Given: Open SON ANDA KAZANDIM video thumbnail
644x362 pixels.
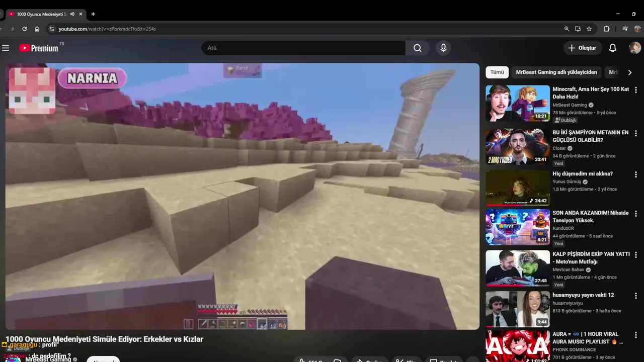Looking at the screenshot, I should pyautogui.click(x=518, y=227).
